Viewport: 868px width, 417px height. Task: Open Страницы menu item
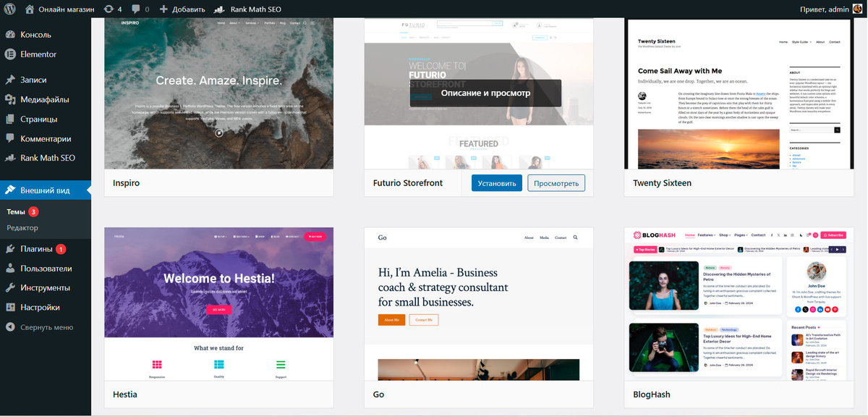coord(46,119)
